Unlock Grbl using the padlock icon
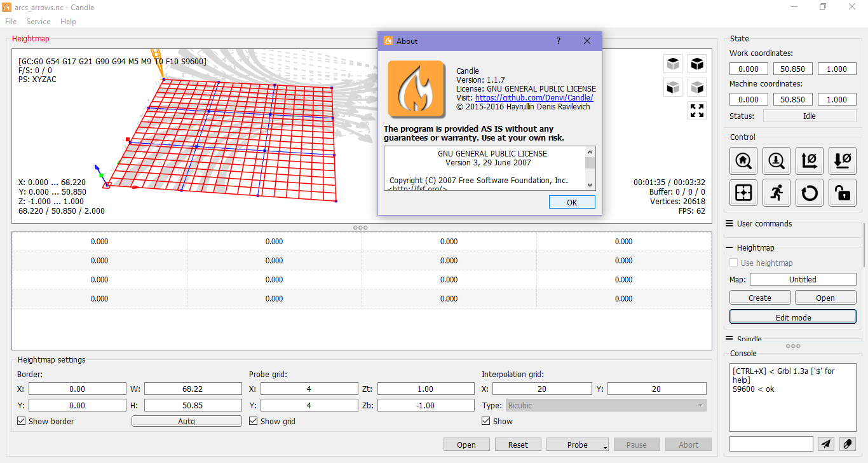This screenshot has width=868, height=463. [x=842, y=193]
